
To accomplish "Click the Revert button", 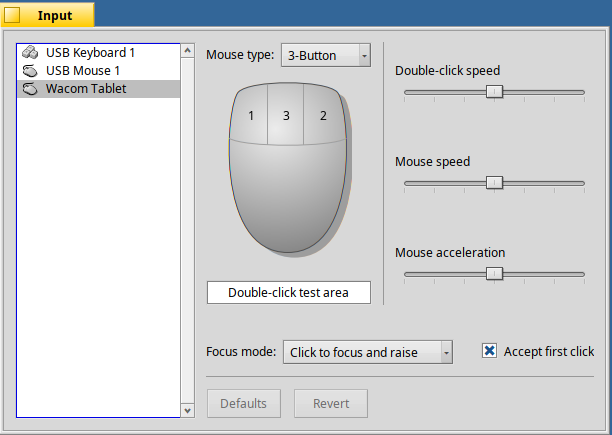I will click(x=331, y=403).
